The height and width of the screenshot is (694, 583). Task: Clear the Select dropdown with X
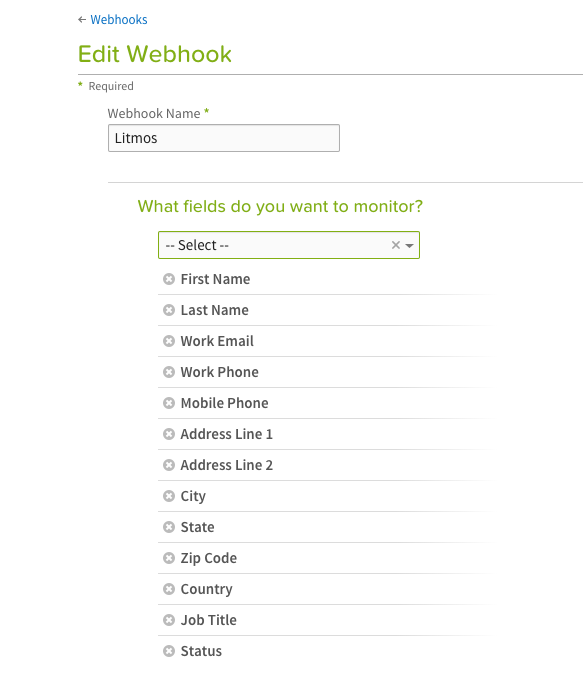[396, 245]
